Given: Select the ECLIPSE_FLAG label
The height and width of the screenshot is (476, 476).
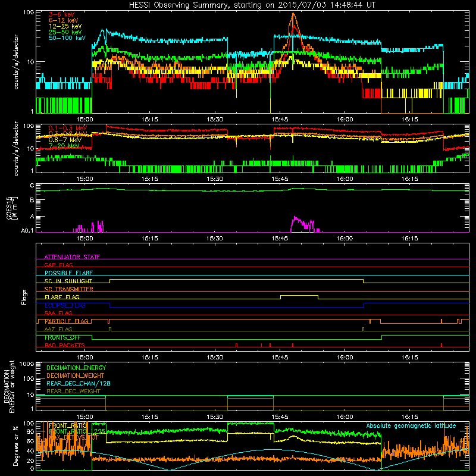Looking at the screenshot, I should click(65, 305).
